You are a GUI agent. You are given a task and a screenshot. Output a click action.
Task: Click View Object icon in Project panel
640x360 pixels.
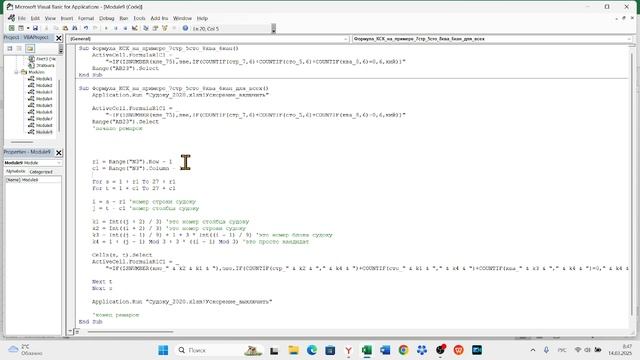19,49
